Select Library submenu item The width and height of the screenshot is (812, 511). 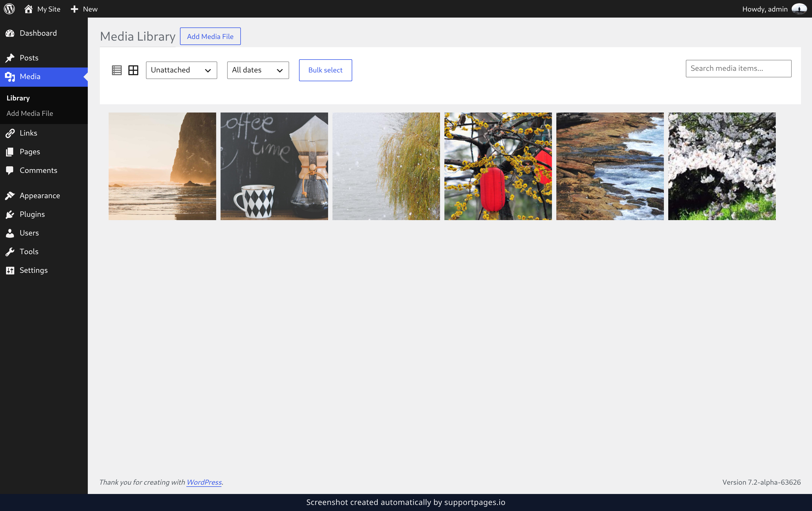18,98
